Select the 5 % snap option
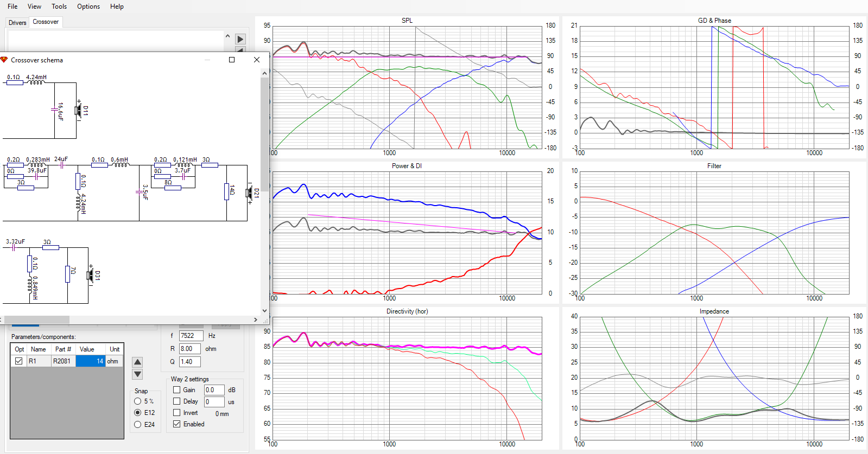868x454 pixels. pyautogui.click(x=138, y=401)
